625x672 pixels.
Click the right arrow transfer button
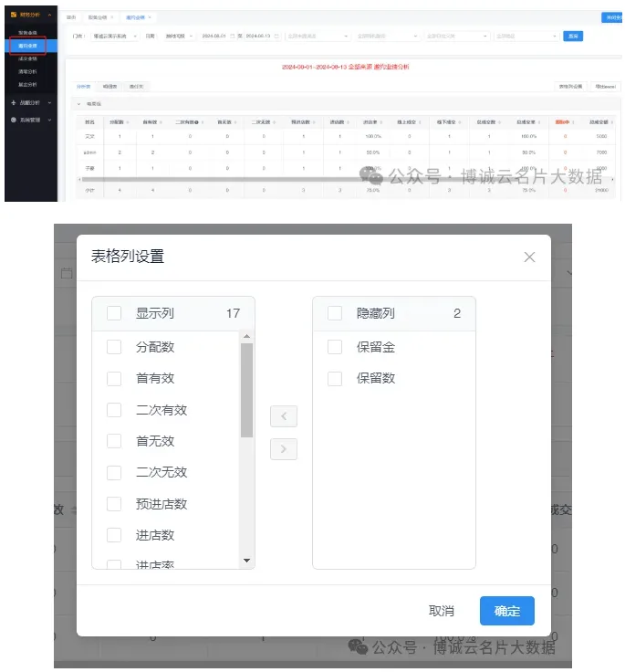coord(284,448)
